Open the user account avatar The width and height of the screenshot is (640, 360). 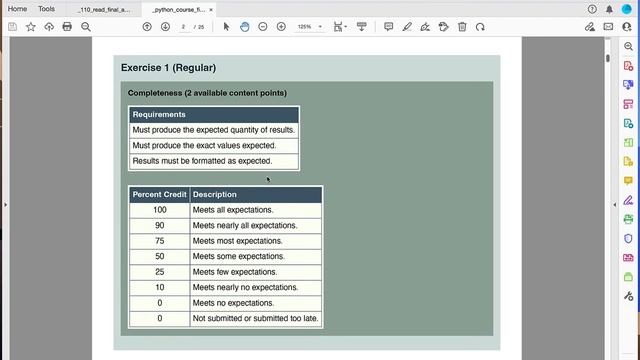point(627,9)
